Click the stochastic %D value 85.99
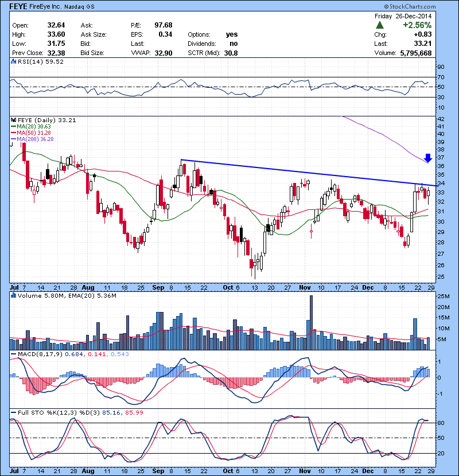This screenshot has height=476, width=459. click(134, 412)
